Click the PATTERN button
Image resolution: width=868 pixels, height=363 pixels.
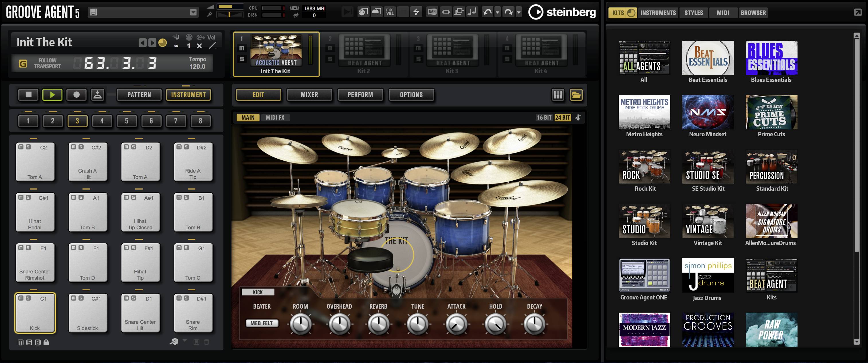point(139,95)
